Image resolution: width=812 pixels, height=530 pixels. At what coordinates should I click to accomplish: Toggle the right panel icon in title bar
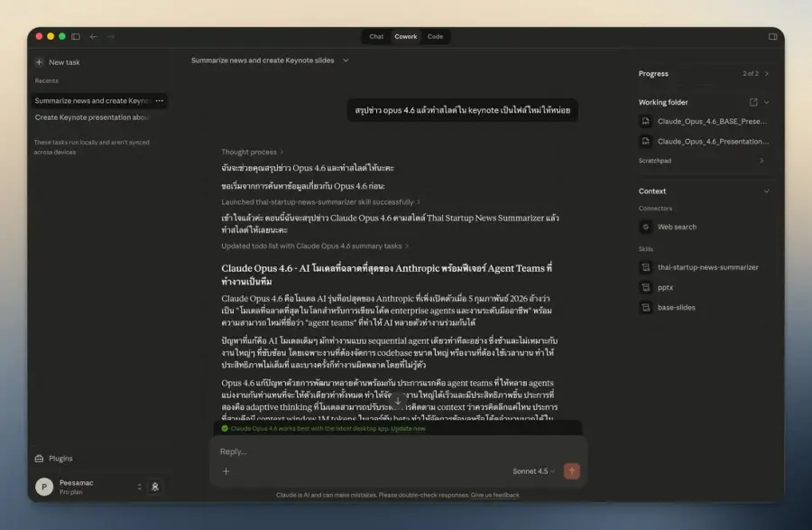[x=772, y=36]
